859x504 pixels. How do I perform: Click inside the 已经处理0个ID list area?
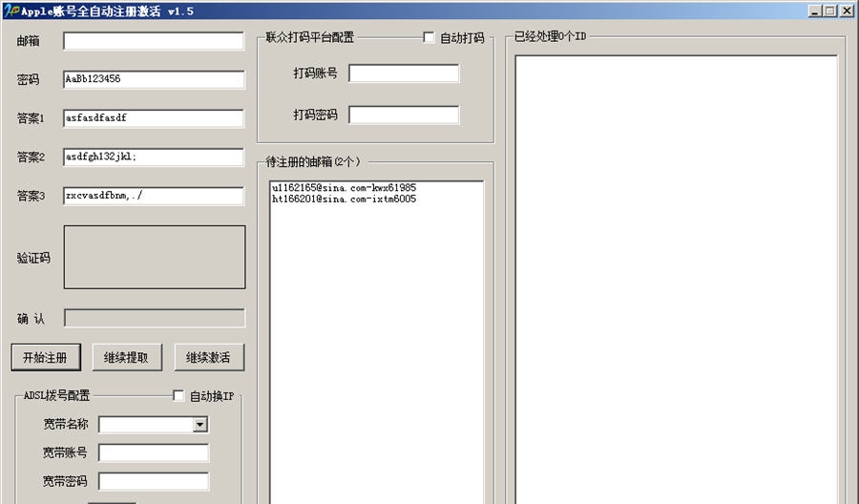click(x=676, y=280)
